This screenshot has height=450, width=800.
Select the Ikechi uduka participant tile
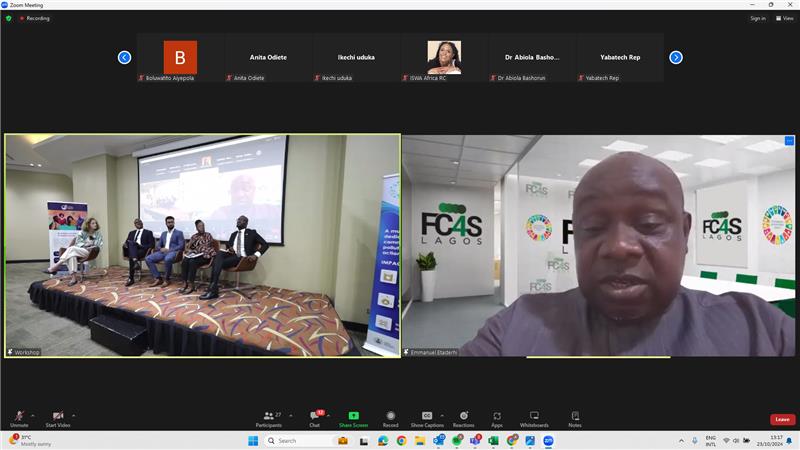pyautogui.click(x=356, y=58)
